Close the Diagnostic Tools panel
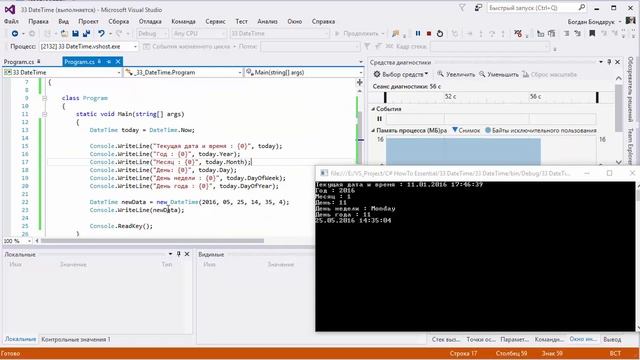This screenshot has height=360, width=640. tap(618, 62)
